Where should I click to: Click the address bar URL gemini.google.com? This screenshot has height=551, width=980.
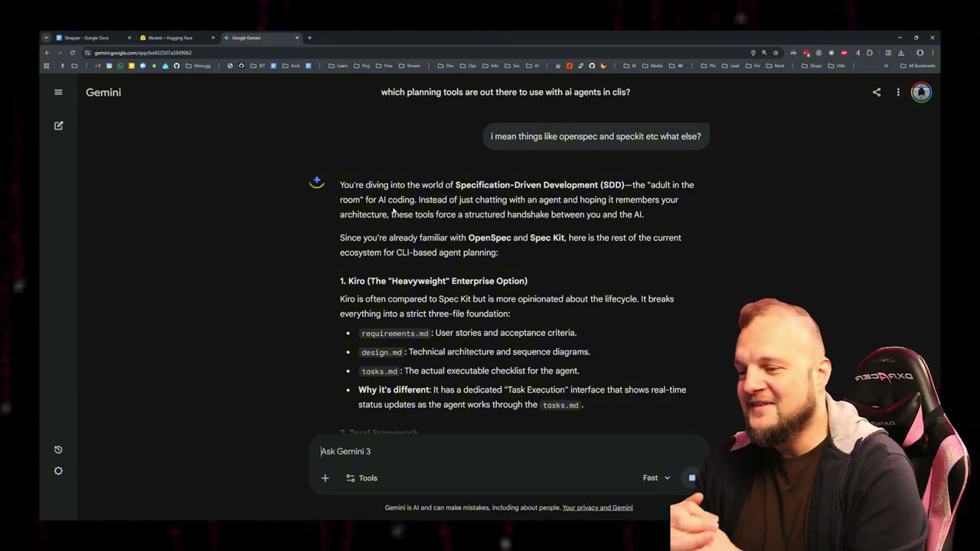(x=143, y=53)
